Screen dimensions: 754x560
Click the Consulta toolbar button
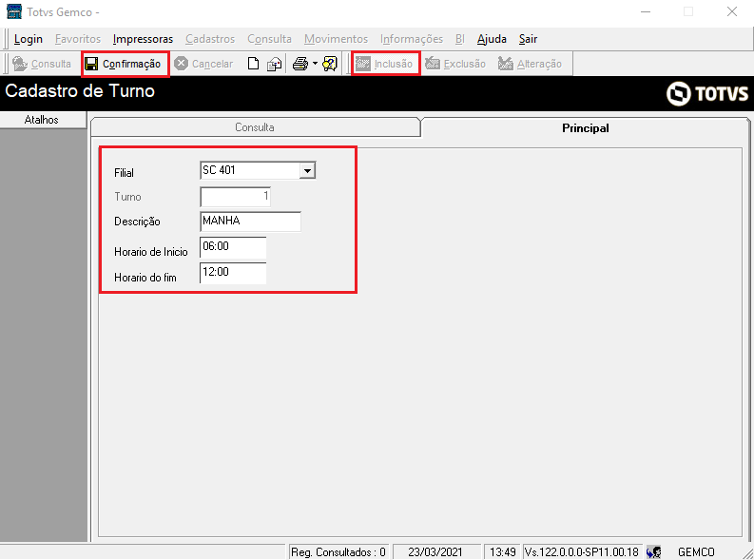coord(41,64)
